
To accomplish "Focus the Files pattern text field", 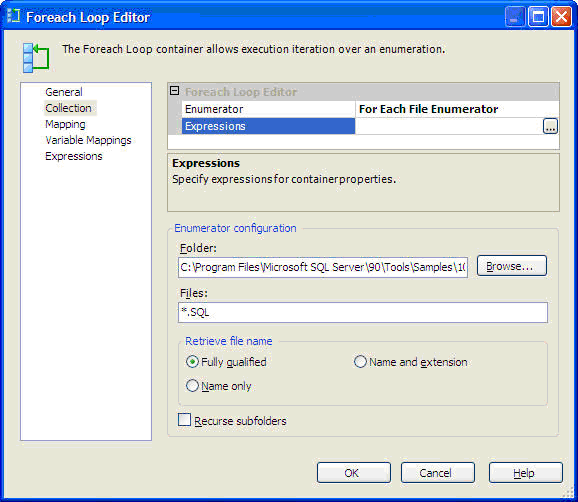I will (x=363, y=313).
